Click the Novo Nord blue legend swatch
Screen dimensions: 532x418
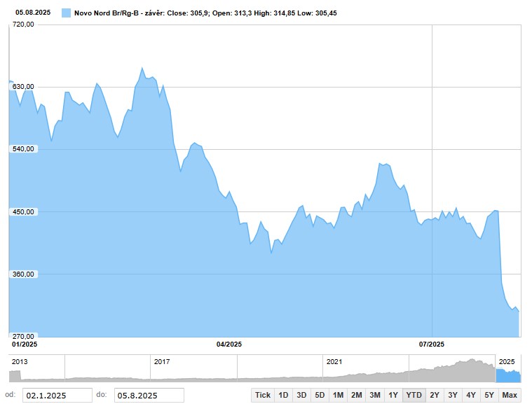(x=66, y=13)
